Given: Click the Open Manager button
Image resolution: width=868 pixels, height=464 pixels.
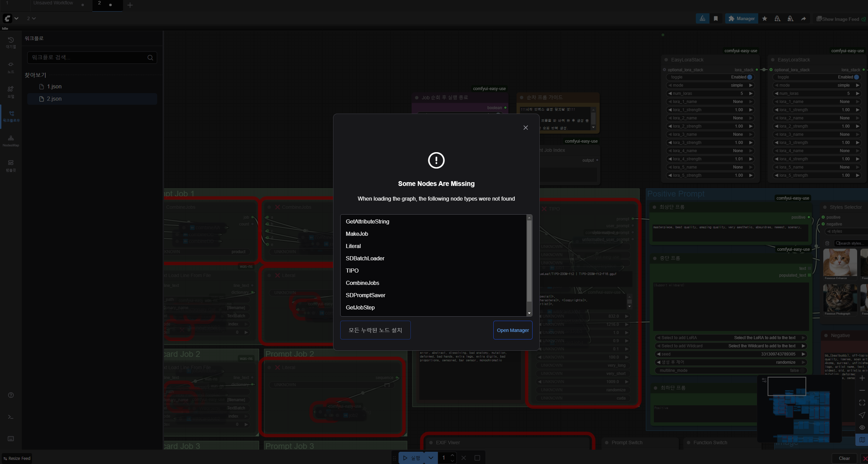Looking at the screenshot, I should pyautogui.click(x=512, y=330).
